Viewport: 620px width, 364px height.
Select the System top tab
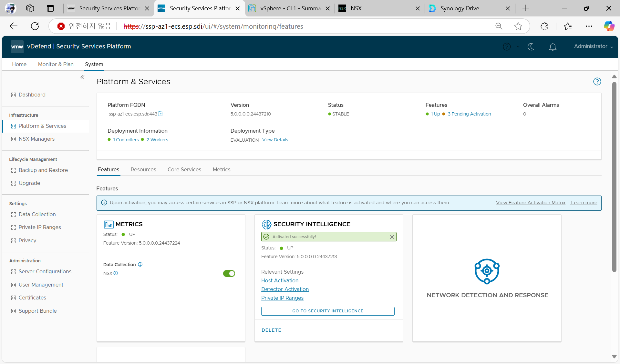(x=94, y=64)
